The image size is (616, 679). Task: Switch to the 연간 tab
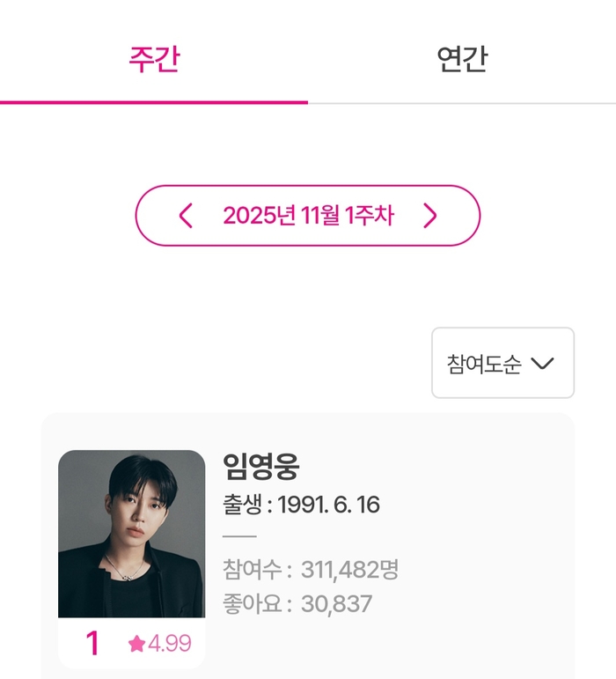click(x=462, y=60)
